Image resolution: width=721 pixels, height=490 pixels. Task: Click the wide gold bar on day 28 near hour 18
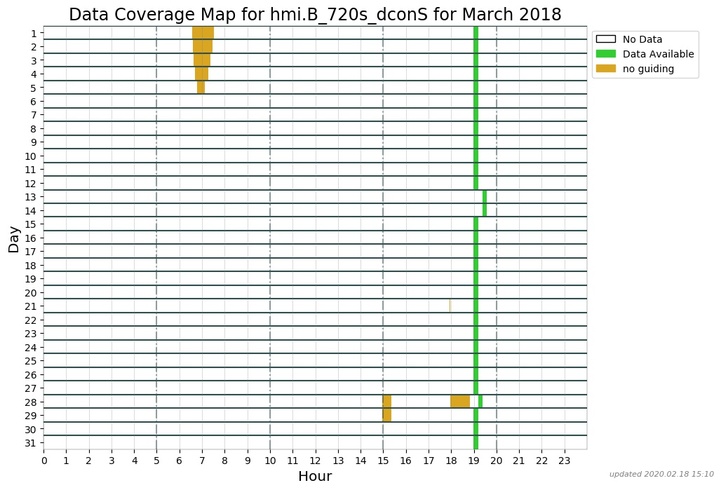tap(460, 401)
